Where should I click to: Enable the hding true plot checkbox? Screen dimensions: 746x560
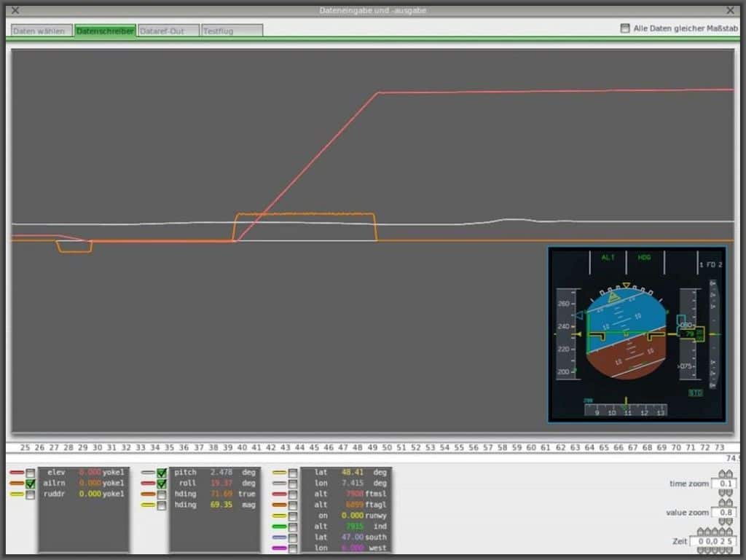[162, 494]
